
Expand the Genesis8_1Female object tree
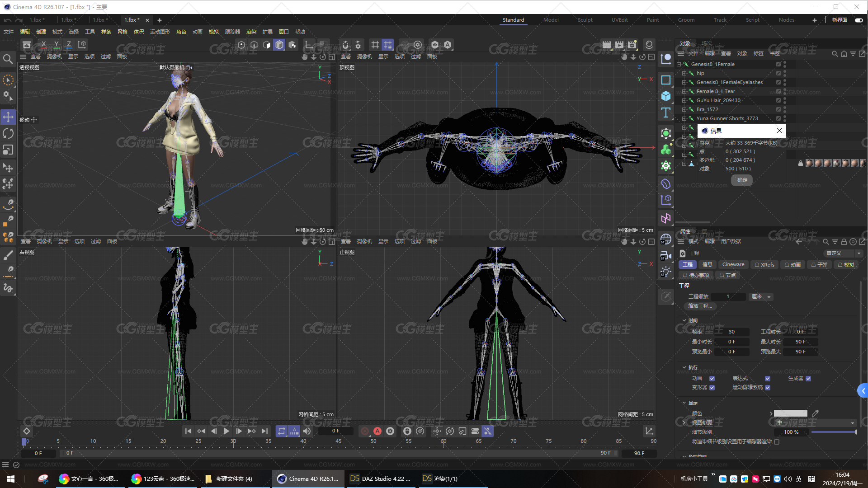click(679, 64)
